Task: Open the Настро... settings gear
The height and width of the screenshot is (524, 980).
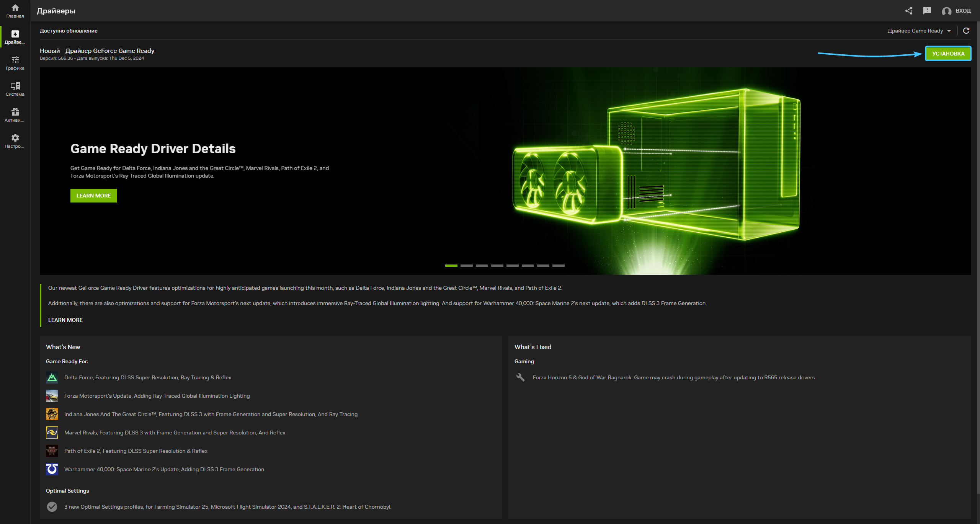Action: tap(15, 141)
